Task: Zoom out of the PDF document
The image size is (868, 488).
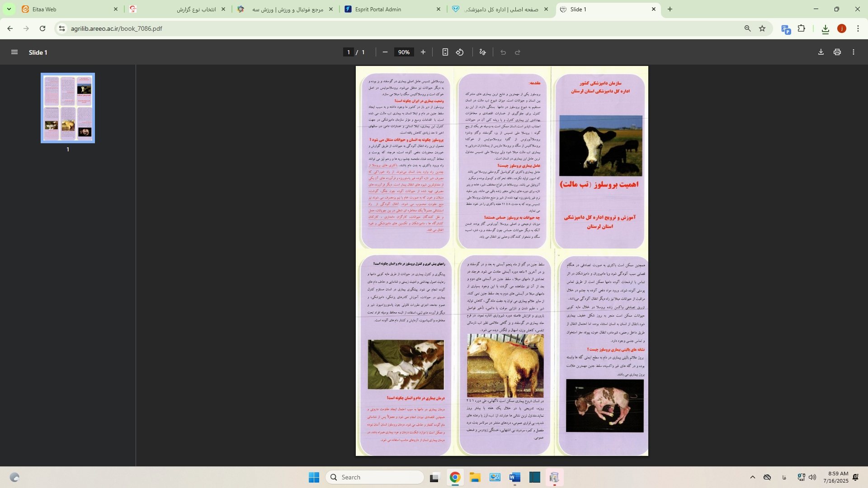Action: [x=385, y=52]
